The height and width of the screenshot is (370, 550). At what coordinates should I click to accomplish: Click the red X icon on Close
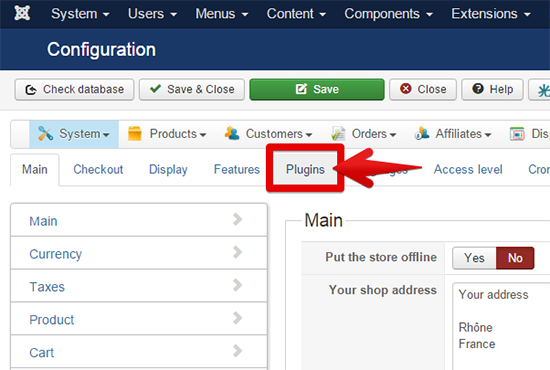pos(406,89)
